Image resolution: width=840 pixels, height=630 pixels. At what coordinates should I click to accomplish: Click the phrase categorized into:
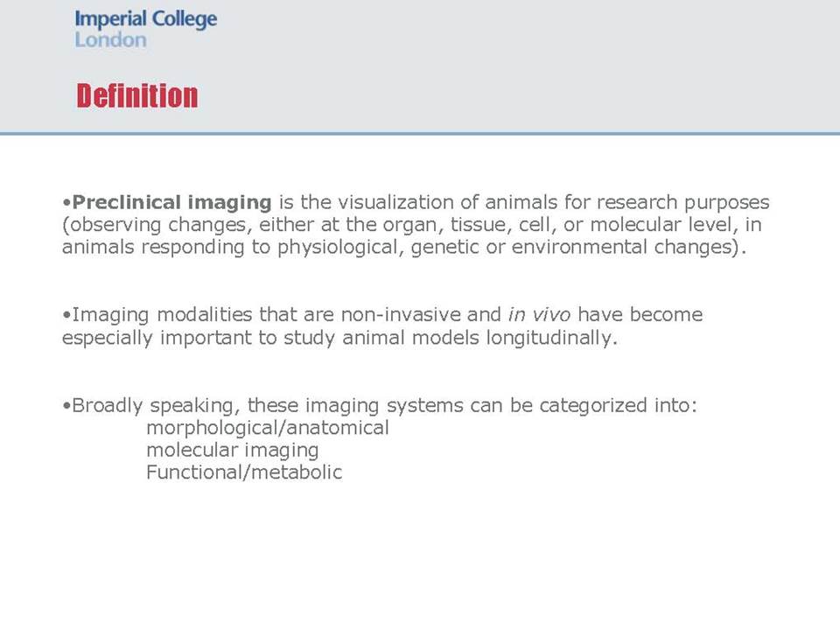click(x=619, y=405)
